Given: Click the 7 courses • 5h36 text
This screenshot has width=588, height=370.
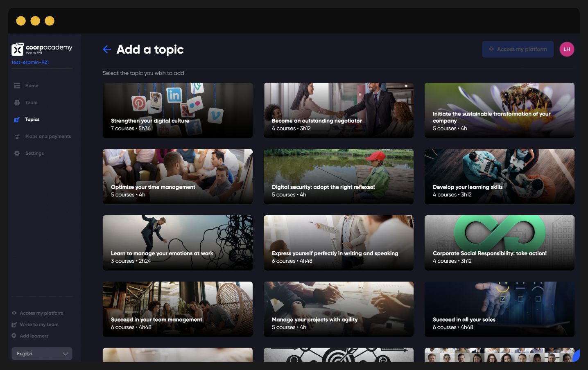Looking at the screenshot, I should [x=131, y=128].
